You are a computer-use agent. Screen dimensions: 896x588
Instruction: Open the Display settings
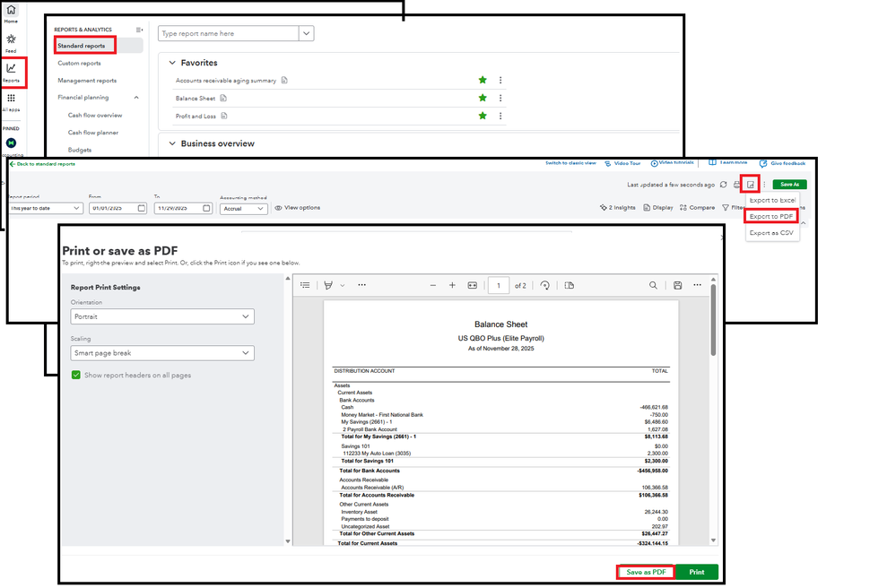click(x=657, y=208)
